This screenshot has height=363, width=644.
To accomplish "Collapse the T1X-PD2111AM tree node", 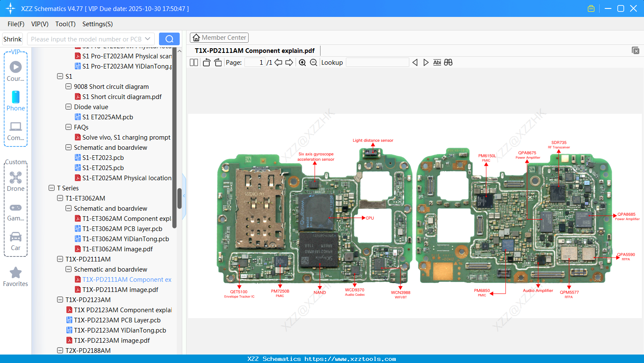I will pos(60,259).
